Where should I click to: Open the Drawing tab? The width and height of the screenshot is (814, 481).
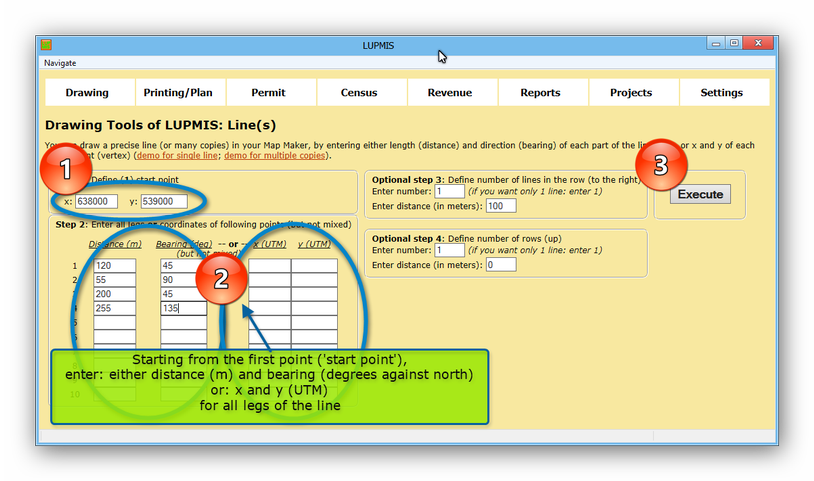click(90, 92)
